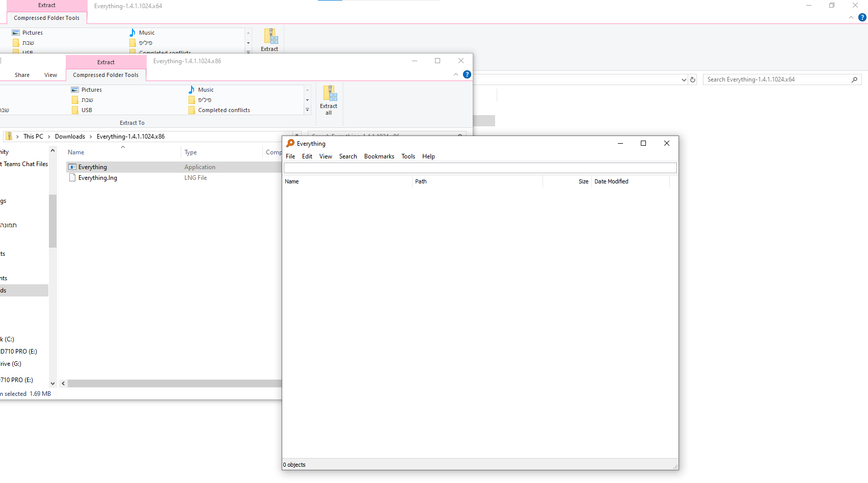This screenshot has height=483, width=868.
Task: Switch to the Share tab in x86 window
Action: 22,75
